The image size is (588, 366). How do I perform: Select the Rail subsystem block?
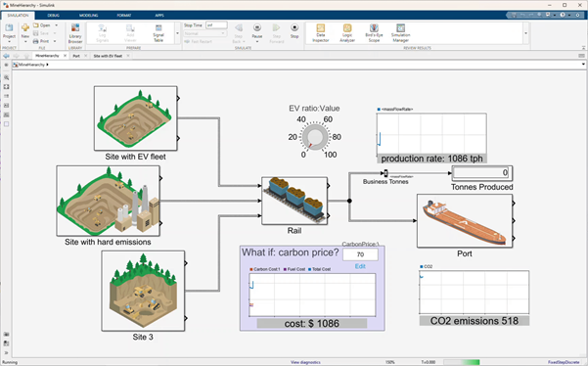(294, 201)
